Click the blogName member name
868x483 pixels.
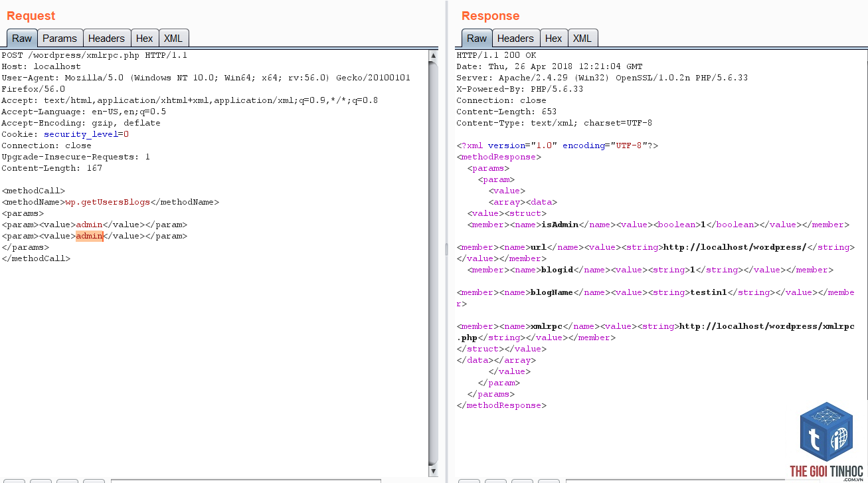551,292
